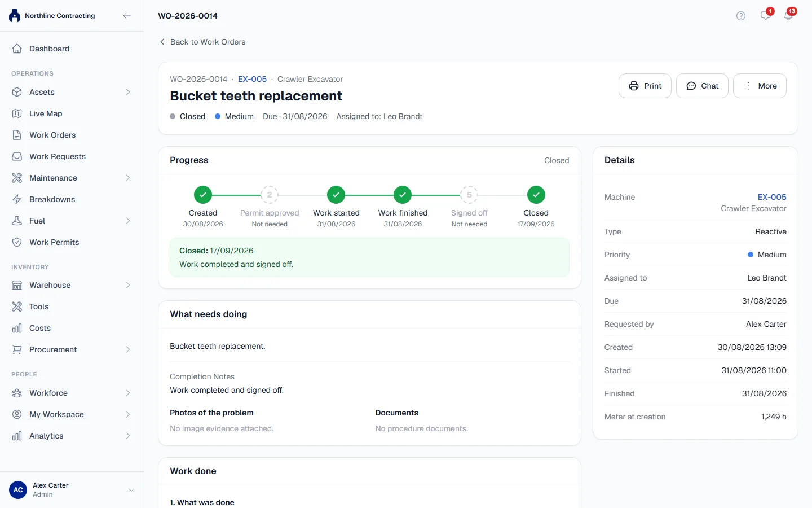Open Work Orders document icon
Image resolution: width=812 pixels, height=508 pixels.
(17, 135)
